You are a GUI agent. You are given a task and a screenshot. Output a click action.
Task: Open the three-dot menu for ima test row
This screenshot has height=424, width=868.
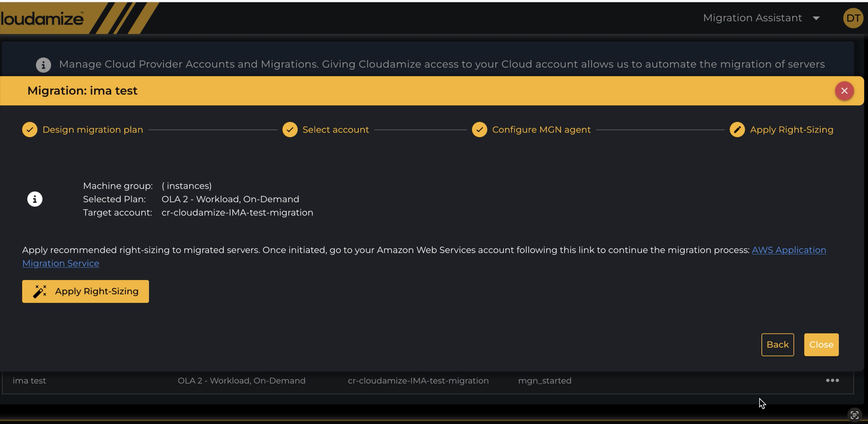pyautogui.click(x=832, y=380)
